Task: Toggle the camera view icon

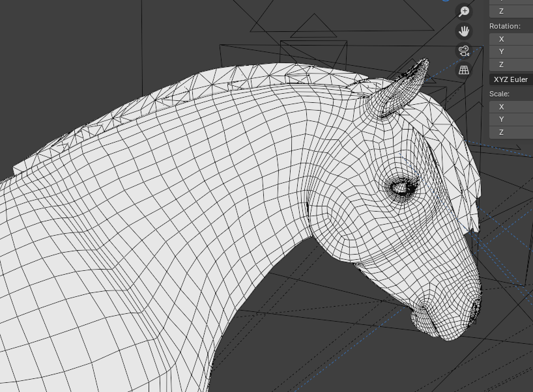Action: [x=464, y=51]
